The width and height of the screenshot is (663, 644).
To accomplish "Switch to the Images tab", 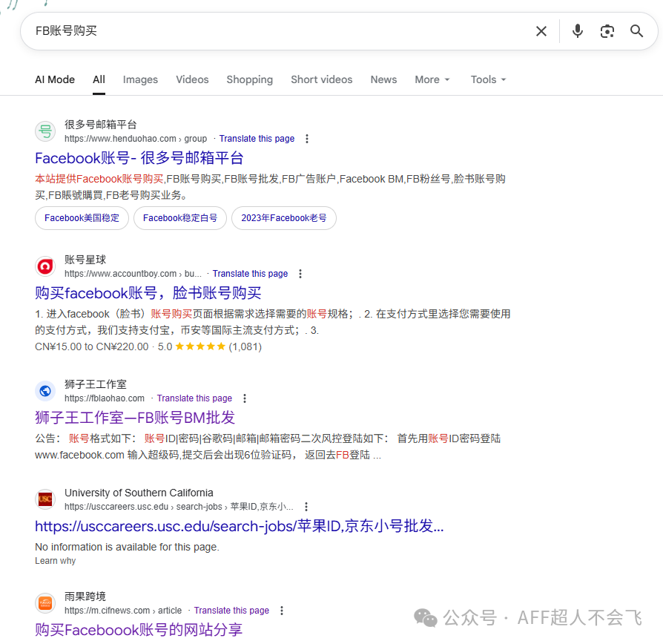I will (140, 79).
